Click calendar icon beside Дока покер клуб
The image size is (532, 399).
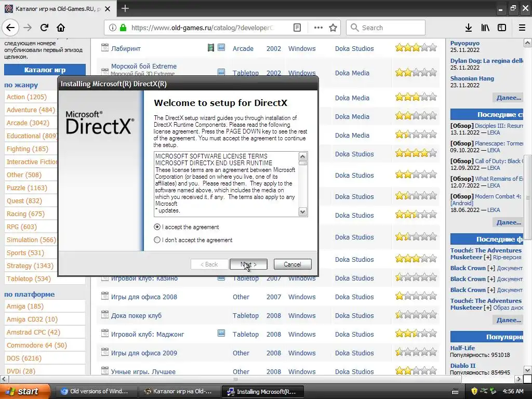click(105, 314)
